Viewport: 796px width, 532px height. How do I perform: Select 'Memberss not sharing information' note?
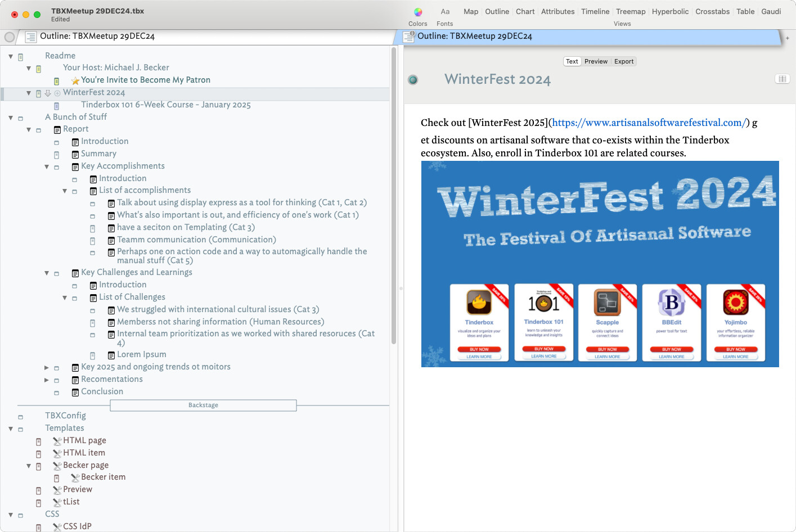pos(221,322)
